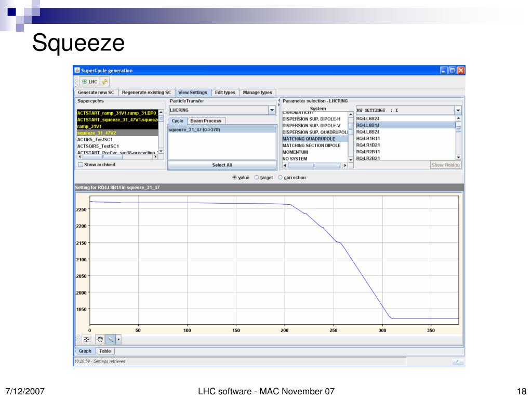532x399 pixels.
Task: Click the Show Field(s) button
Action: tap(445, 165)
